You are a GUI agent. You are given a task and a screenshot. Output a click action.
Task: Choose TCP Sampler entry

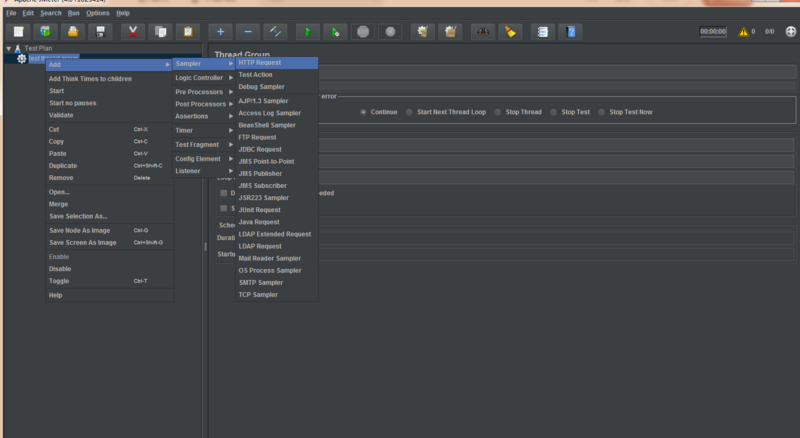[277, 295]
